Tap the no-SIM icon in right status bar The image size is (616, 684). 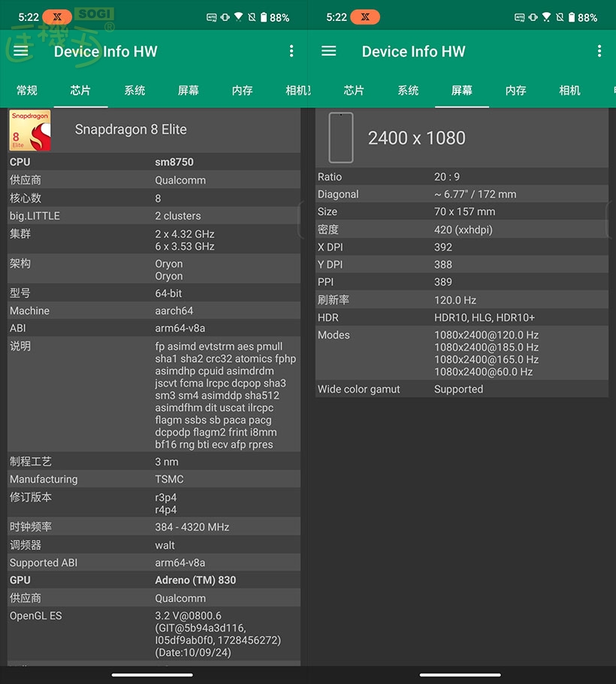coord(560,17)
